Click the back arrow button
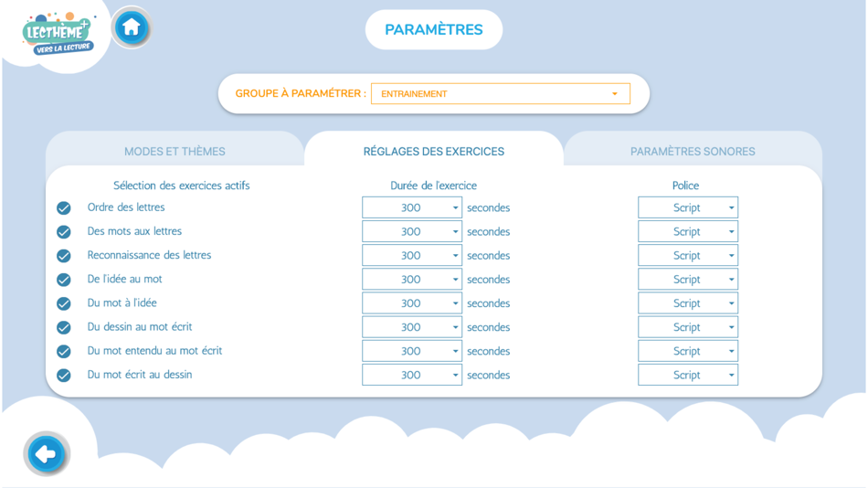868x488 pixels. click(47, 454)
